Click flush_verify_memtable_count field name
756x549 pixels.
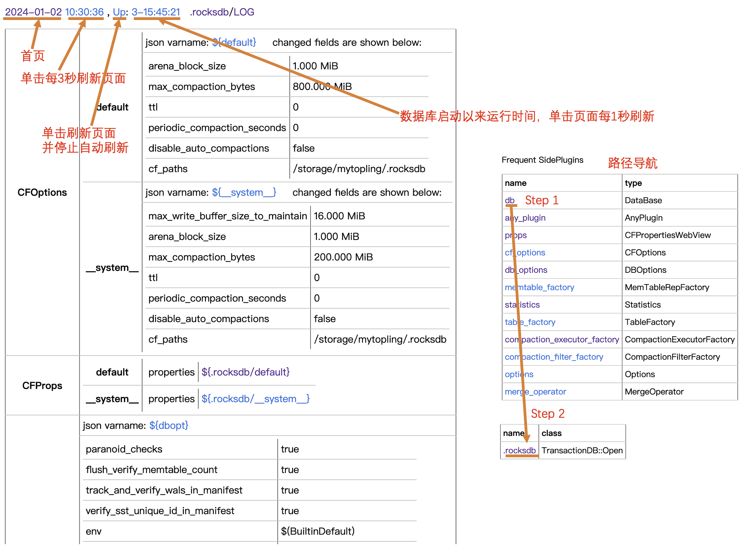tap(151, 470)
